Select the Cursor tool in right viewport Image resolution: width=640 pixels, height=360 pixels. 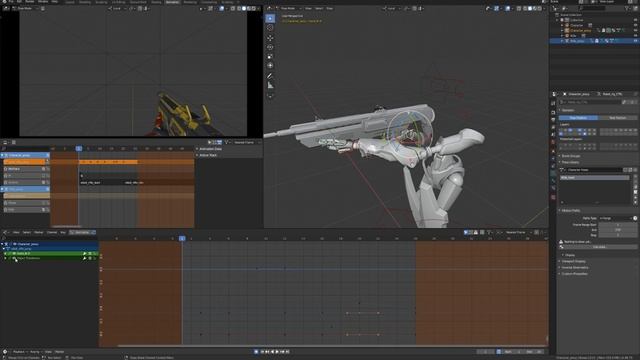(270, 28)
